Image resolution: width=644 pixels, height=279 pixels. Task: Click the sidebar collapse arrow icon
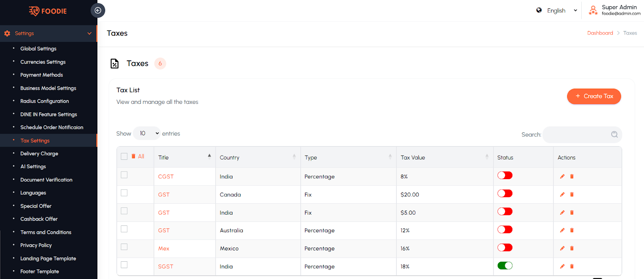pos(98,10)
